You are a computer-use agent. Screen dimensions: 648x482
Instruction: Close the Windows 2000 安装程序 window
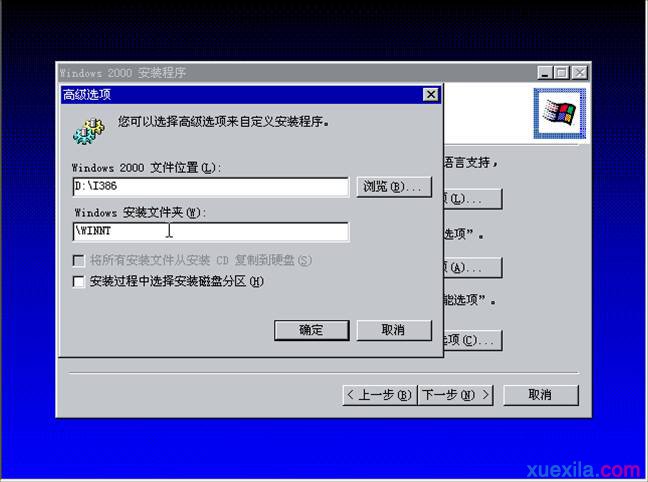tap(579, 72)
